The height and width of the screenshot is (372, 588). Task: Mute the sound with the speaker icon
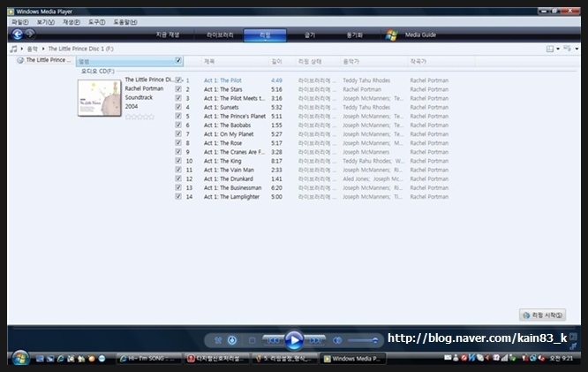click(x=337, y=340)
